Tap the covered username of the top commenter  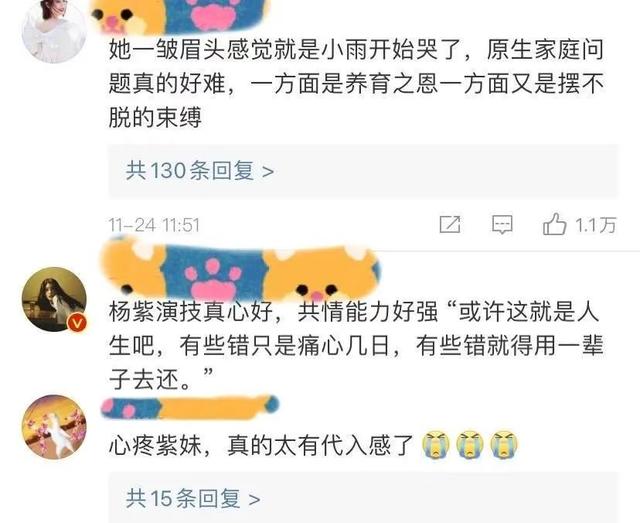click(180, 16)
